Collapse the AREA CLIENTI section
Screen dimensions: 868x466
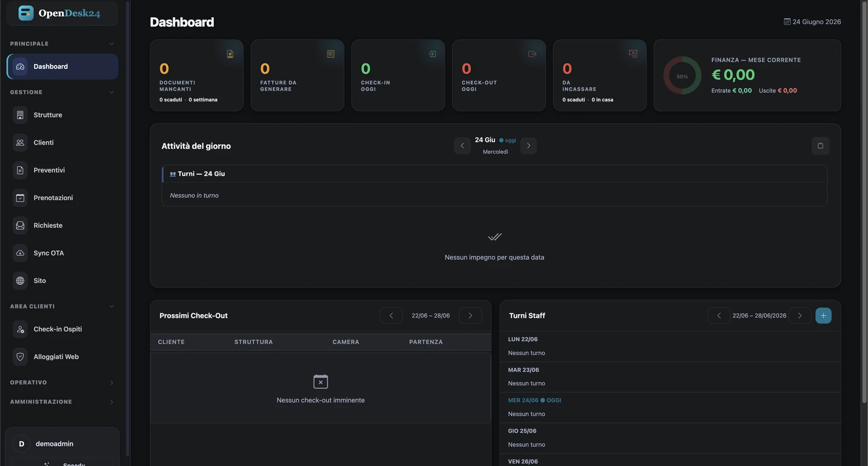[112, 307]
